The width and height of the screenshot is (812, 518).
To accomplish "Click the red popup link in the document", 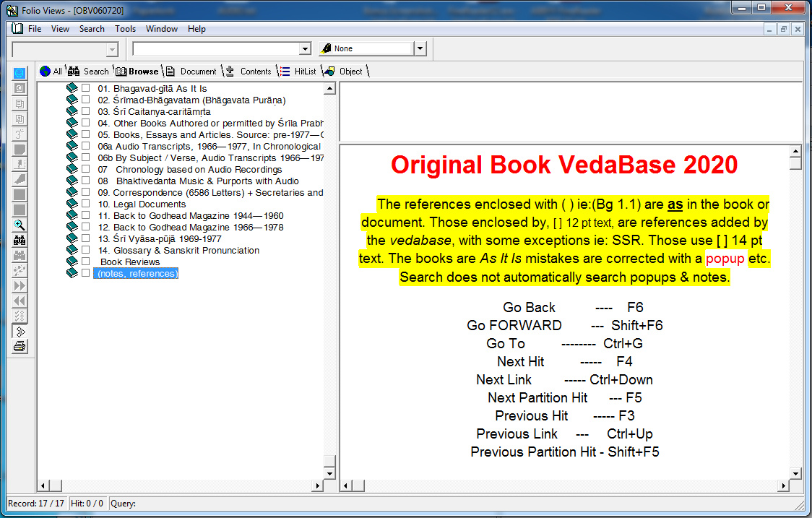I will (725, 259).
